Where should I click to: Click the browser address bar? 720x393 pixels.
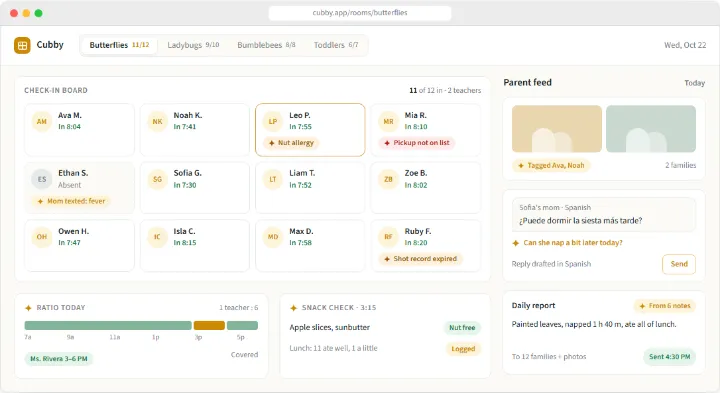[x=360, y=13]
